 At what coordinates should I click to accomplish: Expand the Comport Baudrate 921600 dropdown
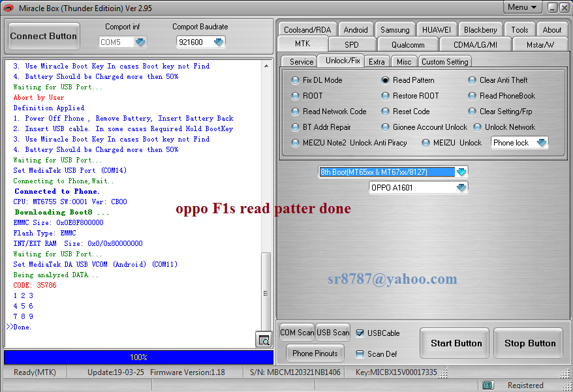(219, 42)
